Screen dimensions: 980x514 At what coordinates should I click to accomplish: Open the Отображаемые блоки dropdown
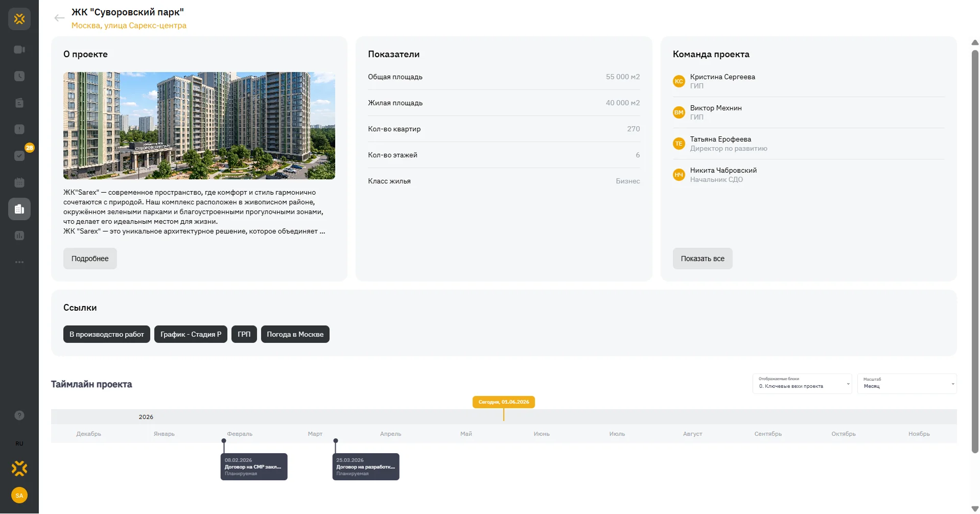point(802,384)
